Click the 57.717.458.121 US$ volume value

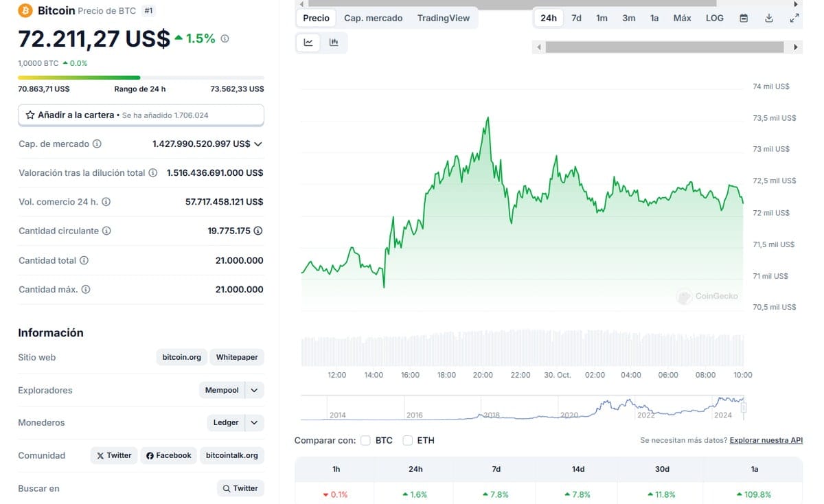(x=225, y=202)
